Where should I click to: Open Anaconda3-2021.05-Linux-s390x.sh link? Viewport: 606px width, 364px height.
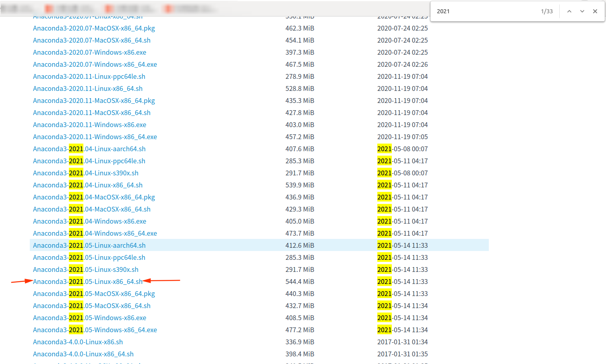[x=86, y=269]
